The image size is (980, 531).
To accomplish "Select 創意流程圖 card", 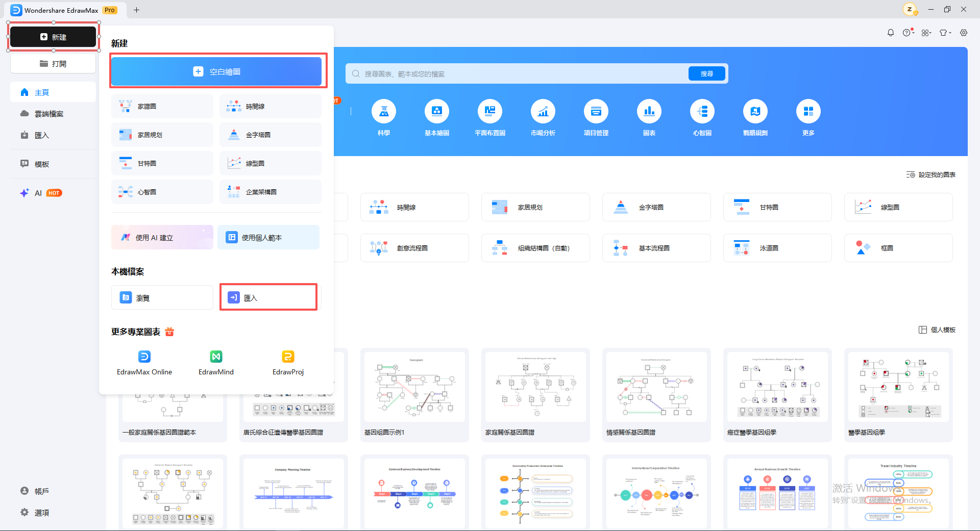I will [x=414, y=248].
